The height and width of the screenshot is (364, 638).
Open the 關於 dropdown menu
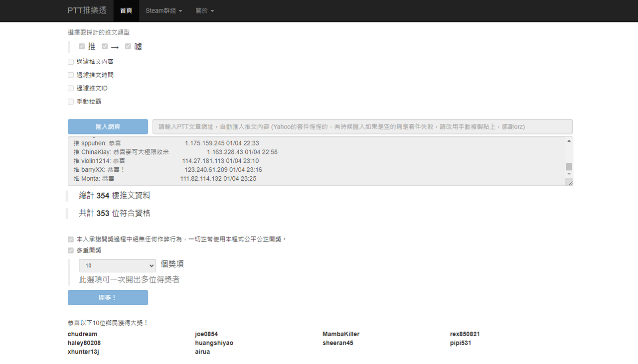[204, 10]
